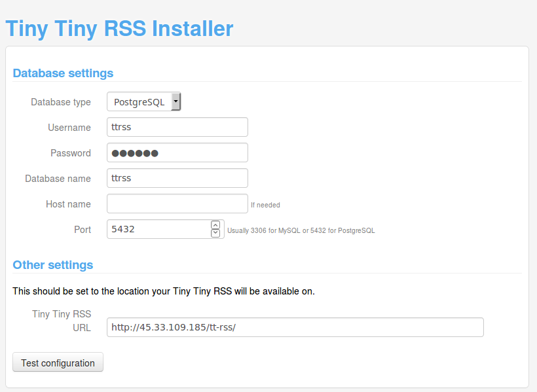This screenshot has height=392, width=537.
Task: Click the Tiny Tiny RSS Installer title
Action: pos(119,29)
